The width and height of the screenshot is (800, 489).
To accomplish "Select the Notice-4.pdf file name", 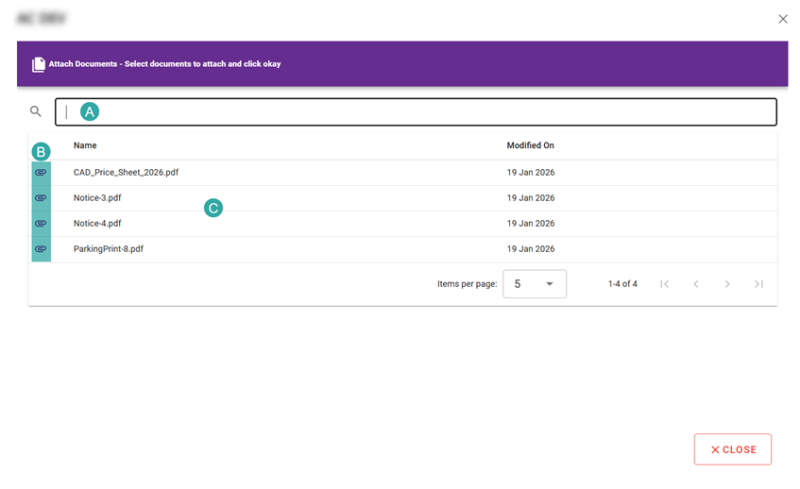I will click(x=97, y=224).
